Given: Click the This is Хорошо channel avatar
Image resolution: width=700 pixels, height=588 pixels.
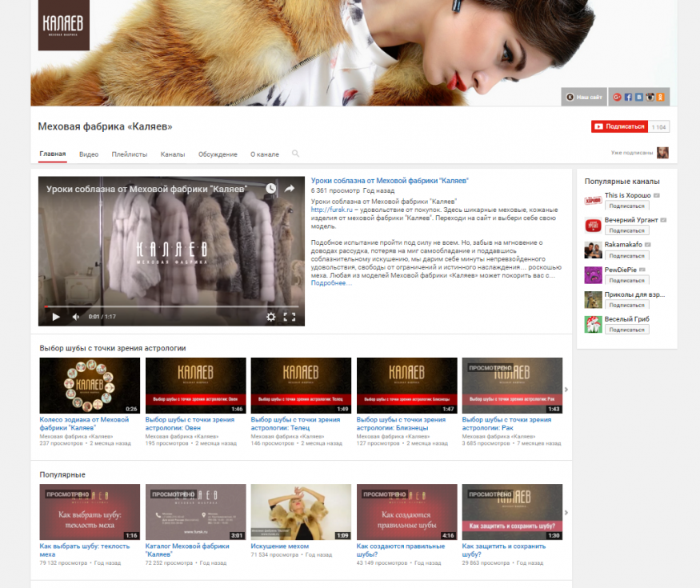Looking at the screenshot, I should coord(594,201).
